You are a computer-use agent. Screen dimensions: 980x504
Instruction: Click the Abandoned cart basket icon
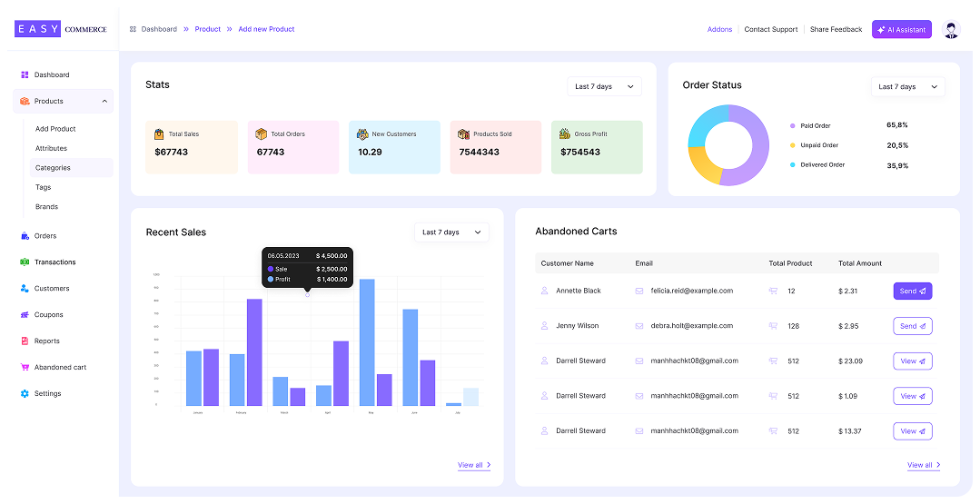coord(25,368)
